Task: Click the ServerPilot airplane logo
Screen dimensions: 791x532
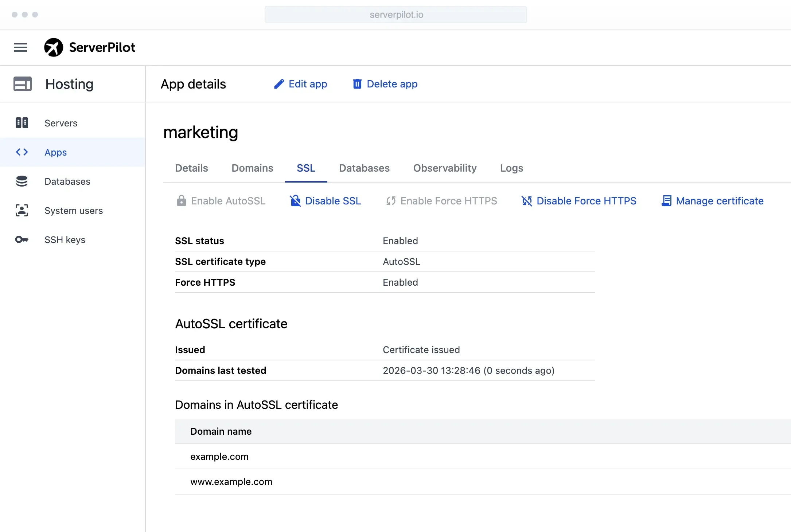Action: [54, 47]
